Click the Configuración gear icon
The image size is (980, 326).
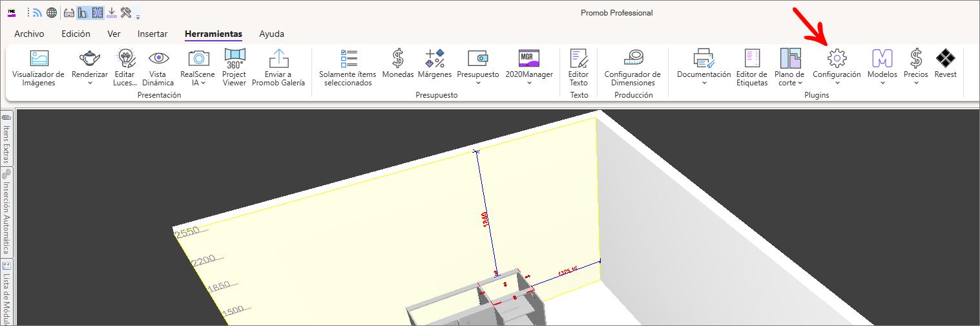point(837,58)
